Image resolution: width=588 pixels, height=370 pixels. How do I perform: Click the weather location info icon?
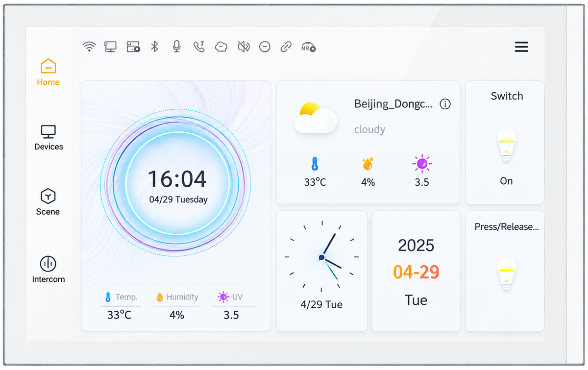point(445,104)
